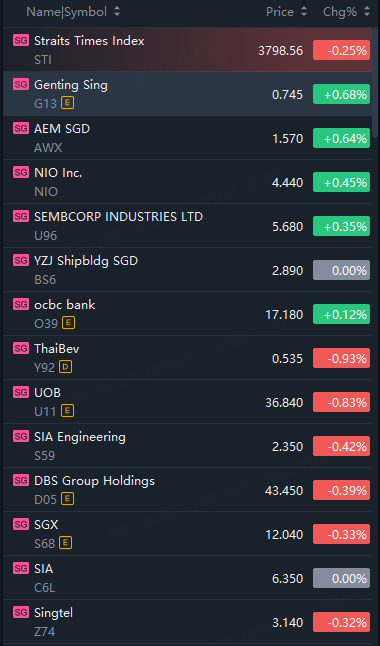Viewport: 380px width, 646px height.
Task: Click the watchlist vertical scrollbar thumb
Action: (x=375, y=82)
